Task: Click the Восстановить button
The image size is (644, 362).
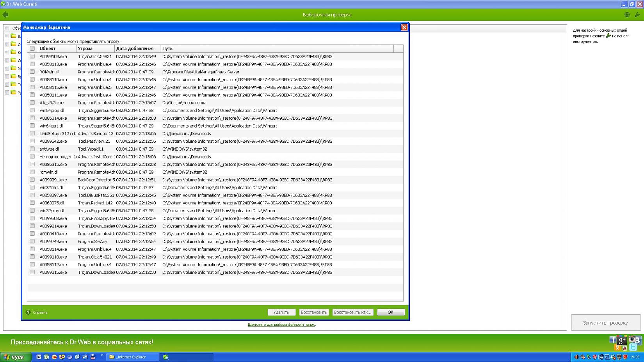Action: 314,312
